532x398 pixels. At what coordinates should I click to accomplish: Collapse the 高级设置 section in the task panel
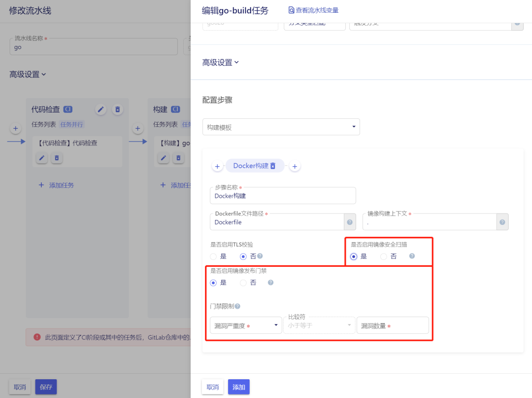pyautogui.click(x=221, y=62)
